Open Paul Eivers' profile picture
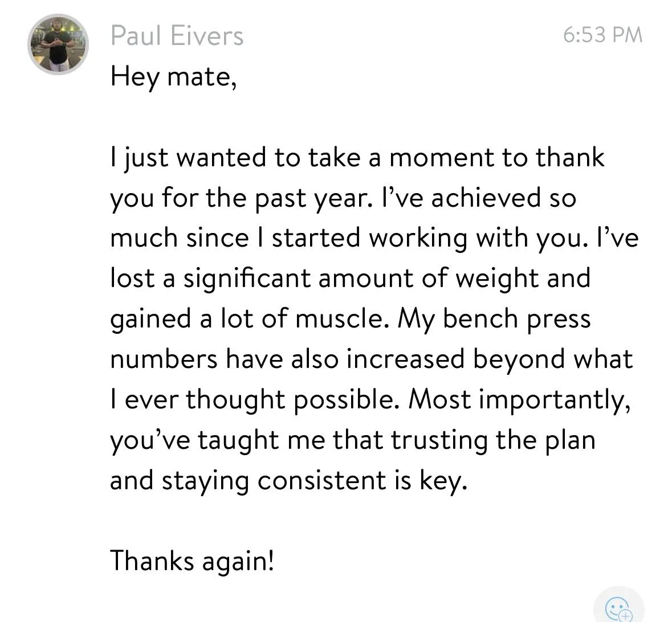 (58, 45)
